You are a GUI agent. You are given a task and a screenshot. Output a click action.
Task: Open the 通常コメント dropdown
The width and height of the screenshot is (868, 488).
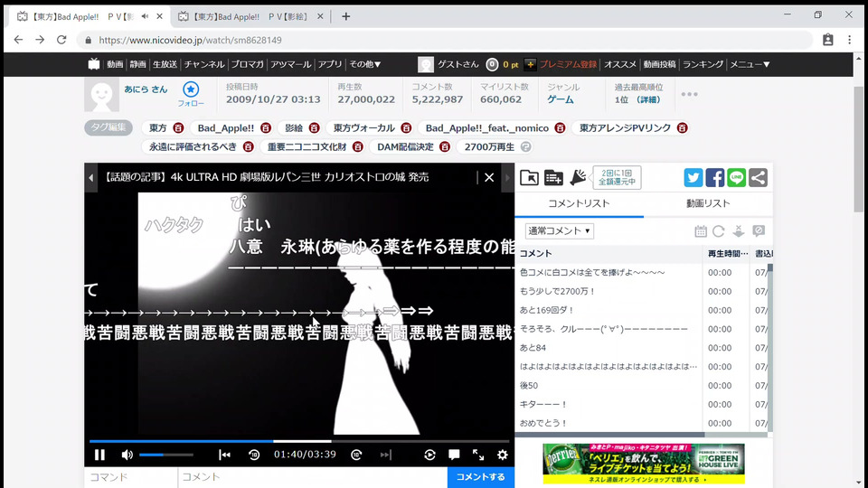coord(559,230)
